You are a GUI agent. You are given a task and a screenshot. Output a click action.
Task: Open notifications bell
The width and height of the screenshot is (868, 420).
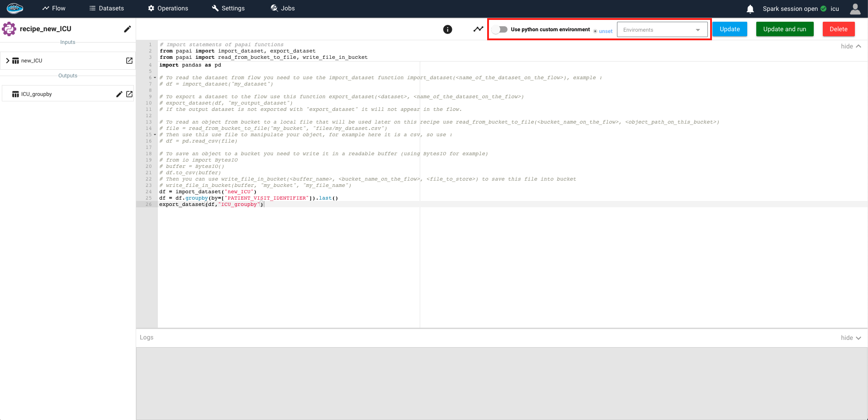750,9
